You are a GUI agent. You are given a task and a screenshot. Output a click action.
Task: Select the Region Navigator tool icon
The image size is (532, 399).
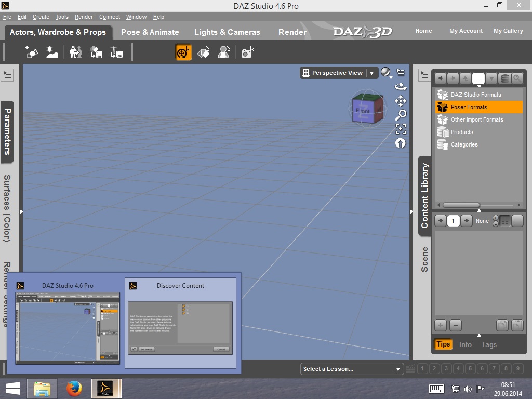(x=224, y=52)
